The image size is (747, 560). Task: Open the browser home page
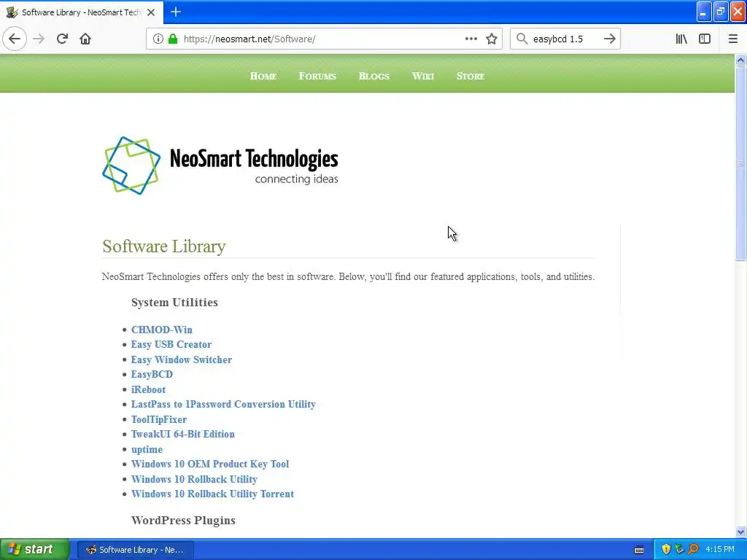85,39
